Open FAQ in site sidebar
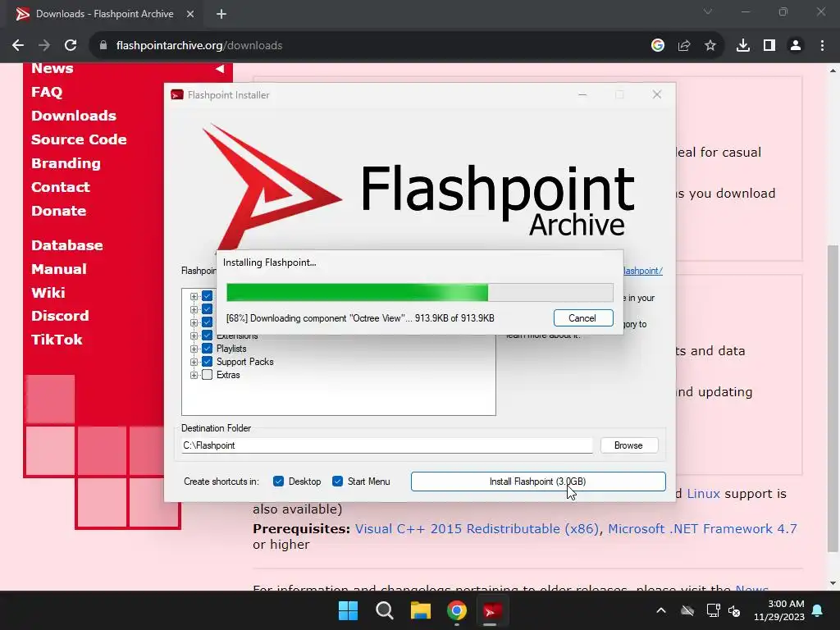This screenshot has width=840, height=630. pos(47,92)
